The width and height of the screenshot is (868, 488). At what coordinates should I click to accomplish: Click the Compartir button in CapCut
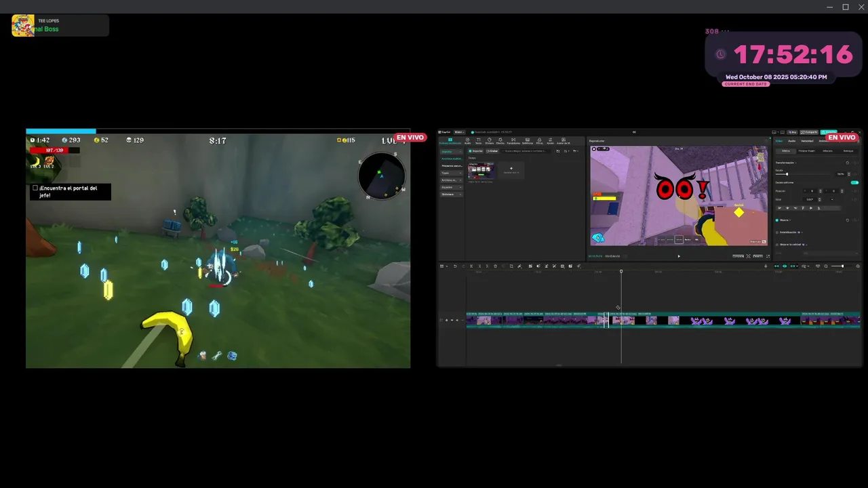[809, 132]
